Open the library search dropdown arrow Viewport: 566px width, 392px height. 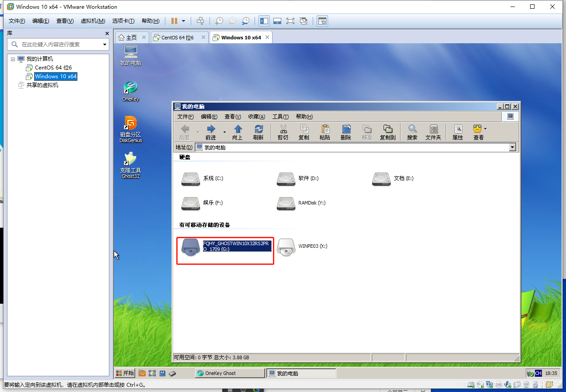[105, 45]
